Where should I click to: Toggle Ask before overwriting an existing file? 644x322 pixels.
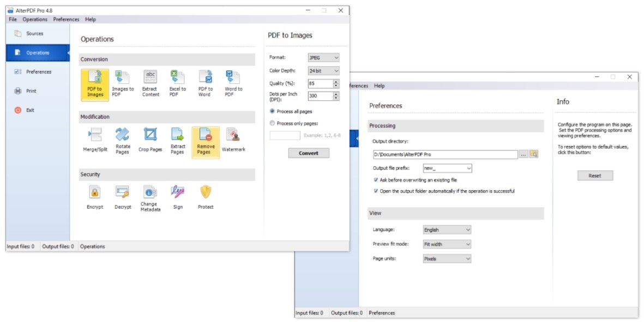376,180
